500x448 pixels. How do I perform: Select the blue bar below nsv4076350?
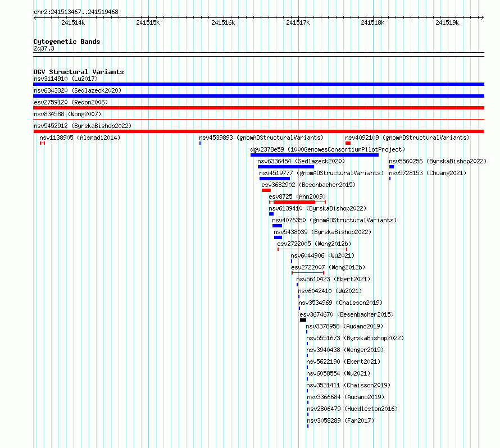point(277,226)
